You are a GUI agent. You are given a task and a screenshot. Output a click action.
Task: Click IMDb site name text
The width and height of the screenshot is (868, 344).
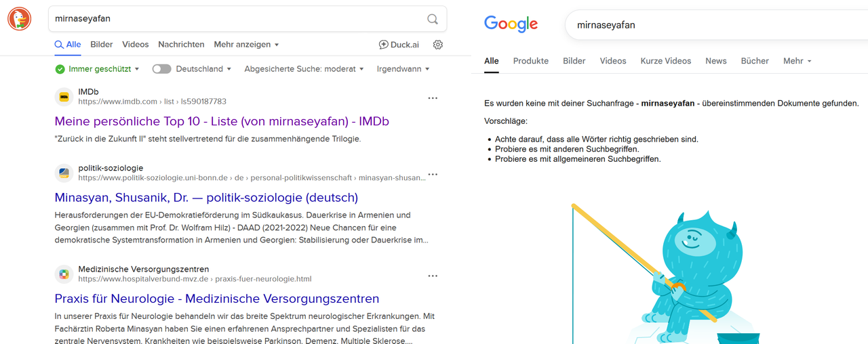88,91
